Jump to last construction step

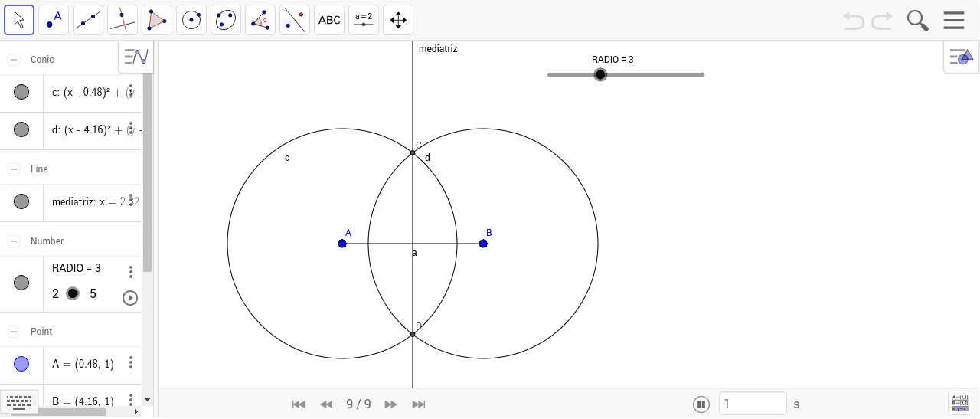tap(418, 404)
